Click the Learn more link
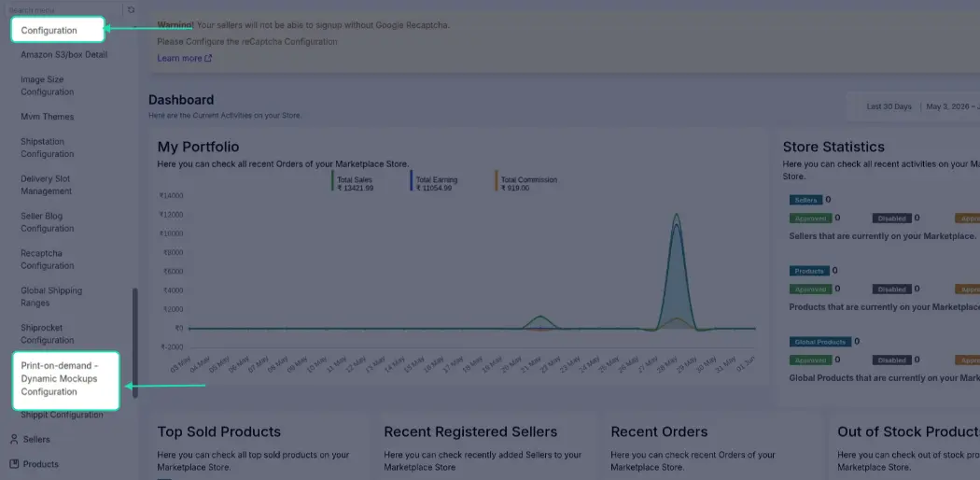Screen dimensions: 980x480 pos(179,58)
